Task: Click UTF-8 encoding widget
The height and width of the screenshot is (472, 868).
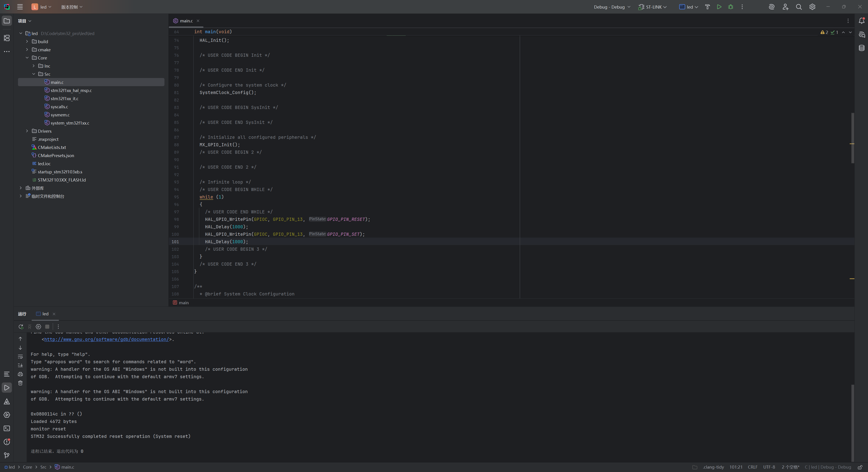Action: 769,467
